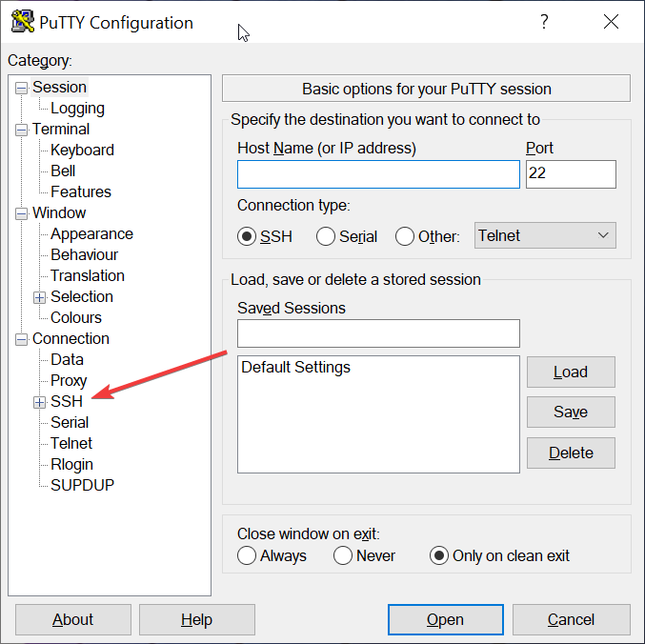Collapse the Terminal tree node
The image size is (645, 644).
(21, 130)
